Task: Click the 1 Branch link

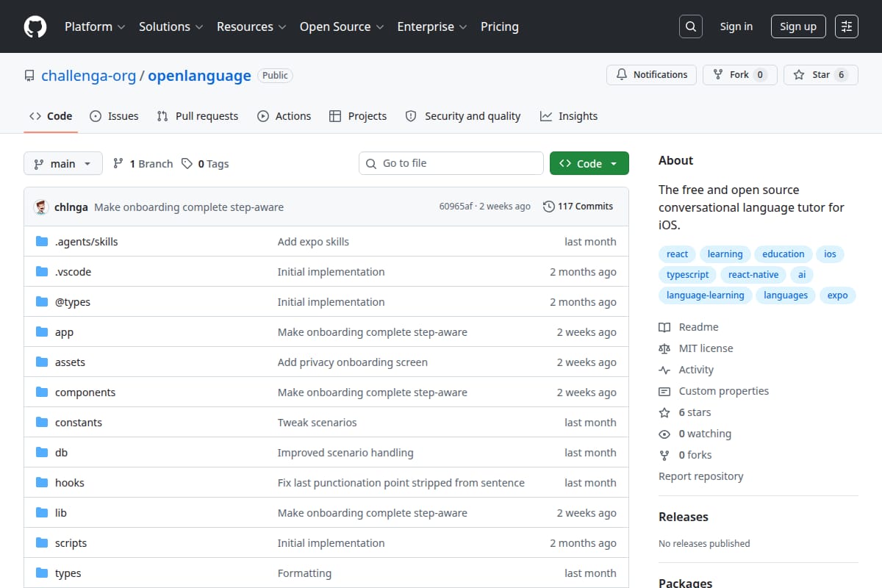Action: point(143,164)
